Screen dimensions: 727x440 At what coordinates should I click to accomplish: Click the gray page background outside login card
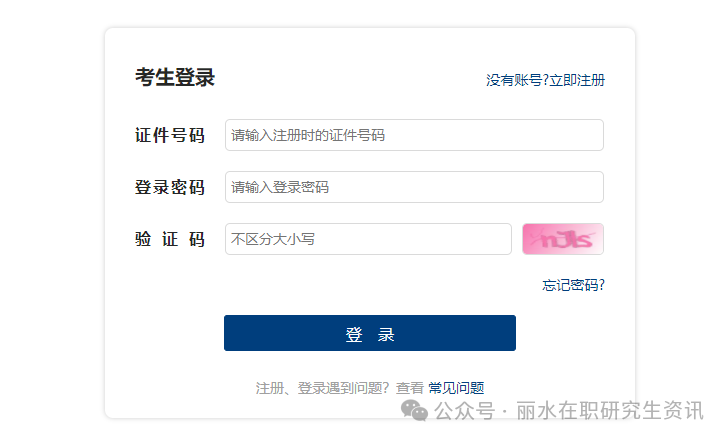(x=50, y=220)
